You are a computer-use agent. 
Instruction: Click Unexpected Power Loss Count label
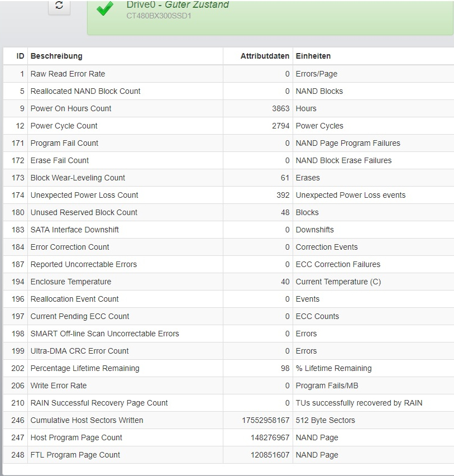[84, 195]
